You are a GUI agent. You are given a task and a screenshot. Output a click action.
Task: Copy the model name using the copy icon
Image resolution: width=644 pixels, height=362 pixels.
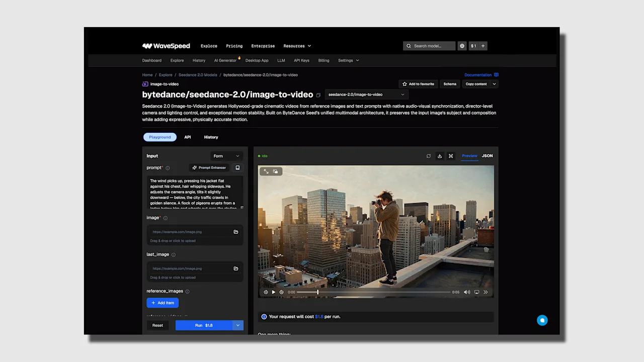coord(318,95)
